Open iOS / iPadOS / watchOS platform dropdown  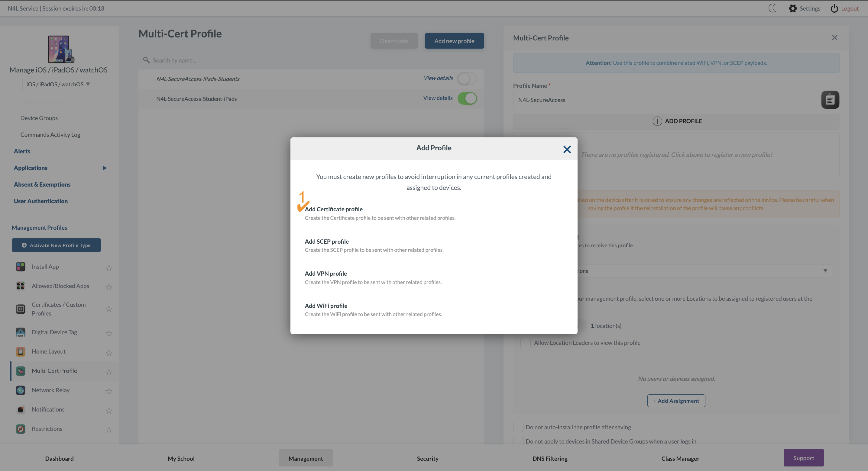point(58,84)
